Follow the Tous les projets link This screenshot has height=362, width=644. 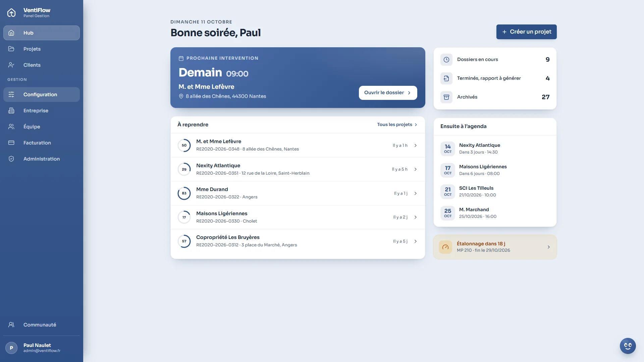coord(397,125)
